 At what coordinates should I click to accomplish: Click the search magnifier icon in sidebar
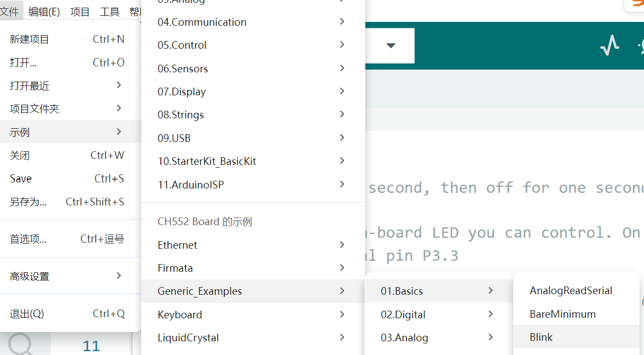(x=19, y=344)
